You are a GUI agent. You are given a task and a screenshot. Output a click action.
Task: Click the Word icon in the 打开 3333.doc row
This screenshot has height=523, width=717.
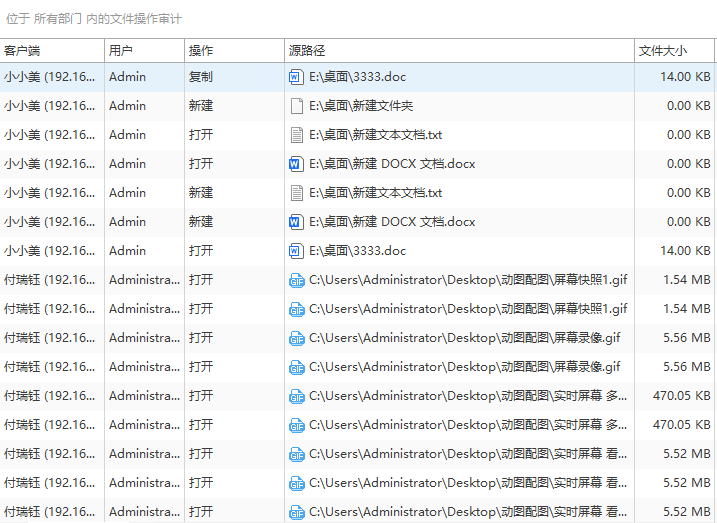click(x=296, y=251)
